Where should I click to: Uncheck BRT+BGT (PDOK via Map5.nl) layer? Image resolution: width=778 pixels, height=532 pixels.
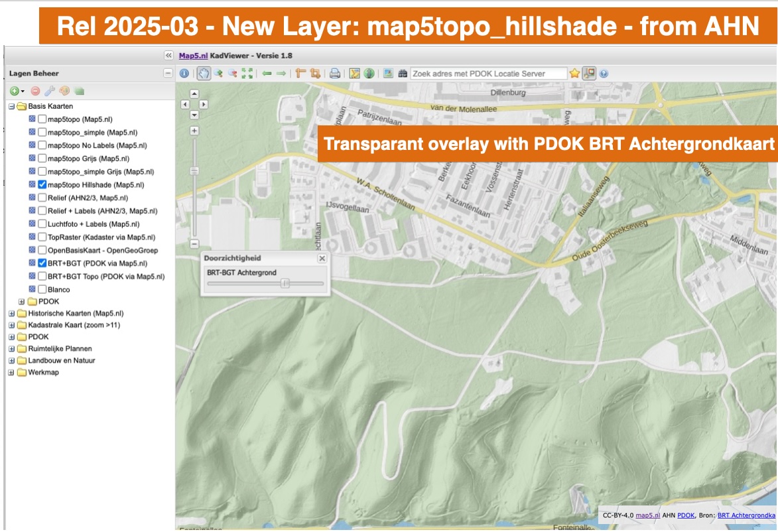click(x=42, y=263)
